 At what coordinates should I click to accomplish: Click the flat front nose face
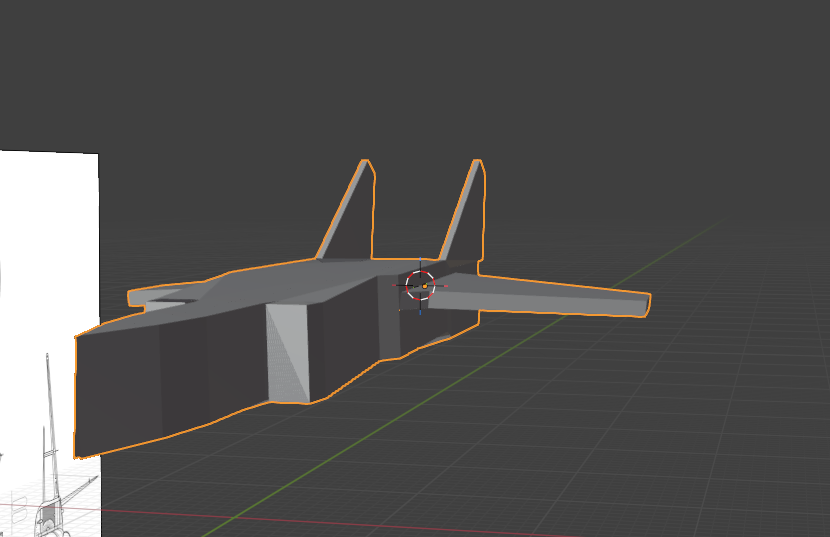(x=118, y=385)
